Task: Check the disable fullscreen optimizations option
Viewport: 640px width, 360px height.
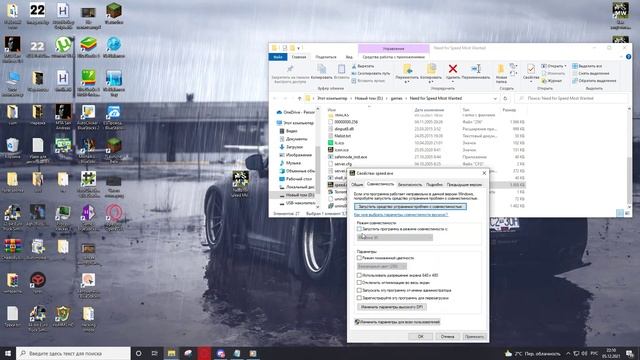Action: point(359,282)
